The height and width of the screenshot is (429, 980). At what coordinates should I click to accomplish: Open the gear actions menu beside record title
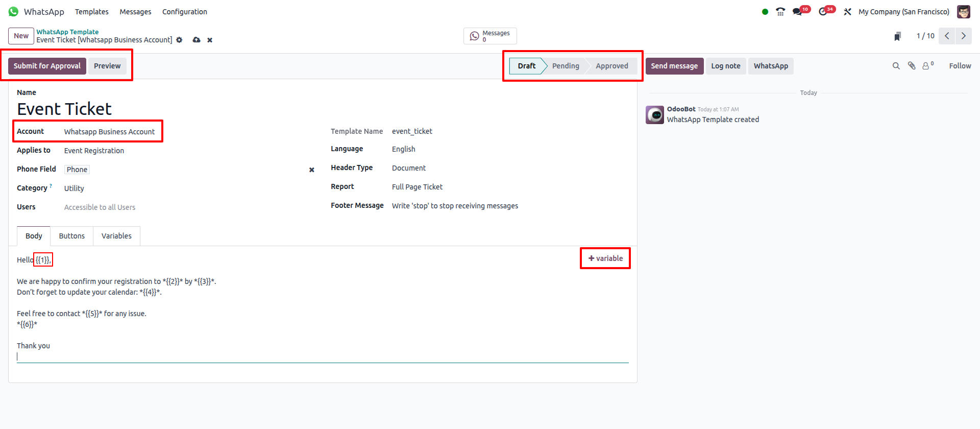(x=179, y=40)
